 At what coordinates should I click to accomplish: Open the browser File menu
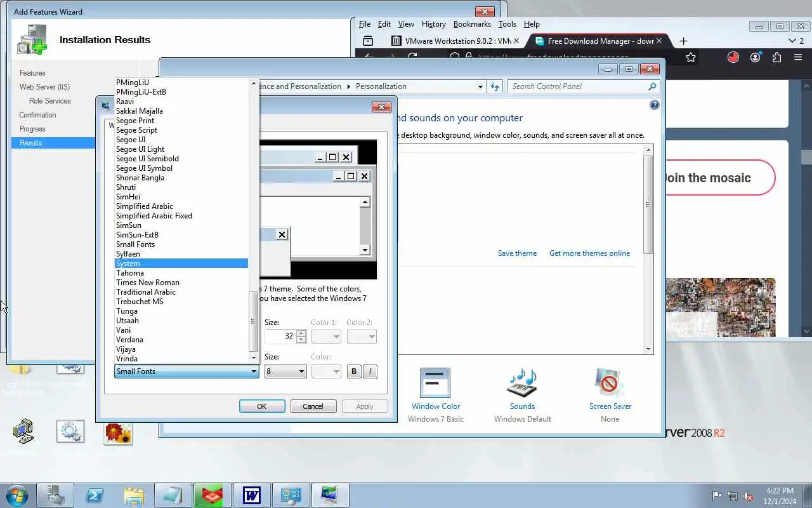(x=364, y=24)
